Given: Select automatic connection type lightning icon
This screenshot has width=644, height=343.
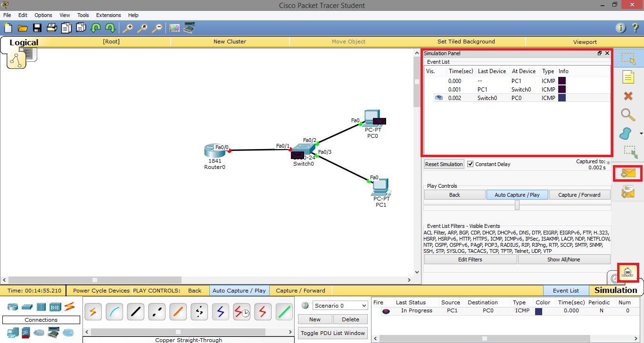Looking at the screenshot, I should [x=93, y=311].
